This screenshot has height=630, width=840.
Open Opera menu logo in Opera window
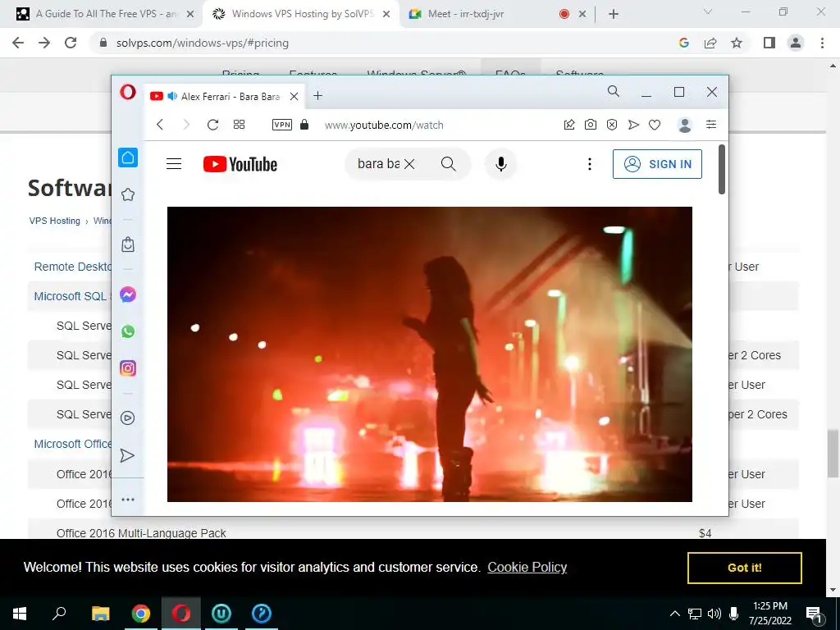[x=127, y=92]
